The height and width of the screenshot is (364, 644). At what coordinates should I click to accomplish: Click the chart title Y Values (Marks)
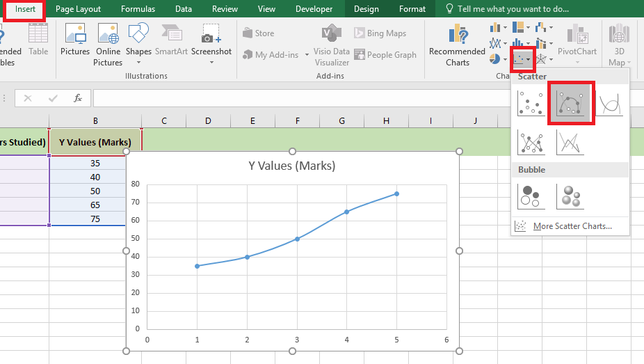[292, 166]
